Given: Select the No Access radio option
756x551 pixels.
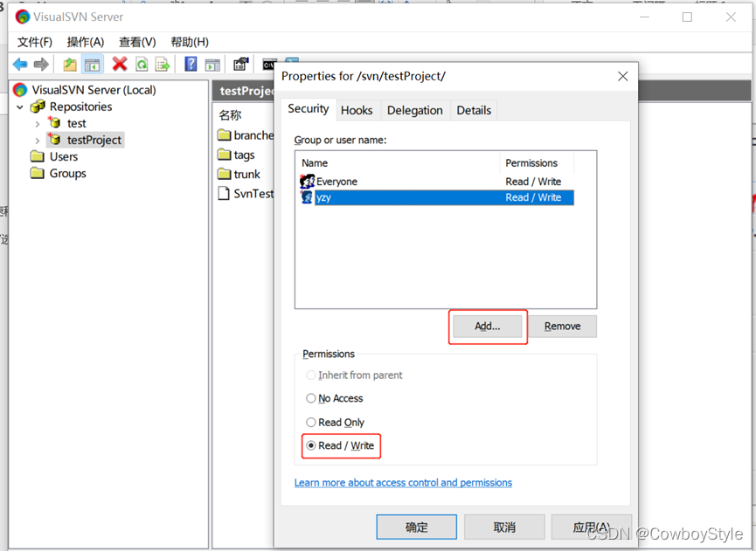Looking at the screenshot, I should coord(335,398).
